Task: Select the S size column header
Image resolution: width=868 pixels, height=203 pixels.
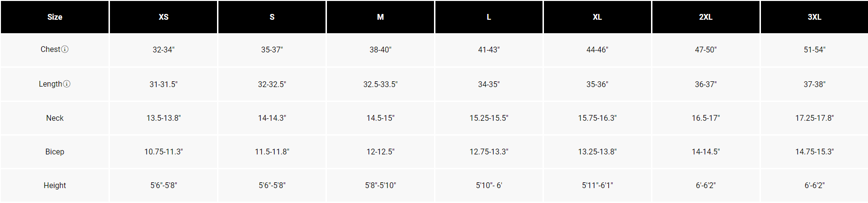Action: tap(272, 17)
